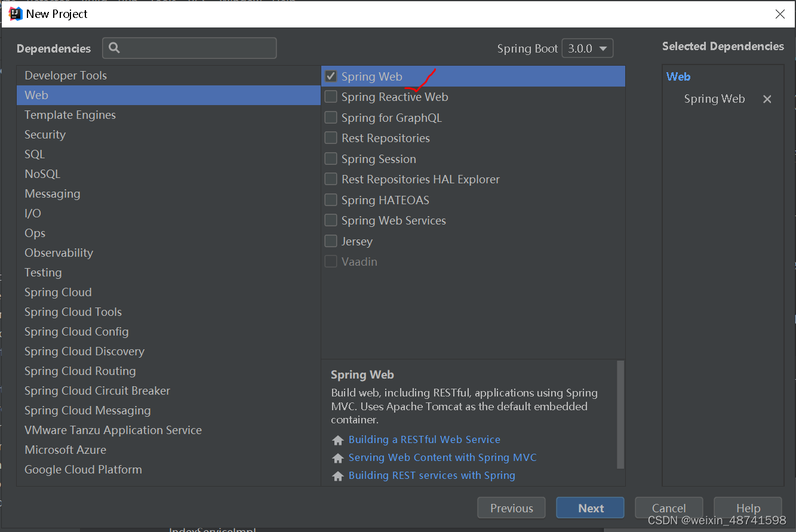Choose the NoSQL category
796x532 pixels.
168,174
